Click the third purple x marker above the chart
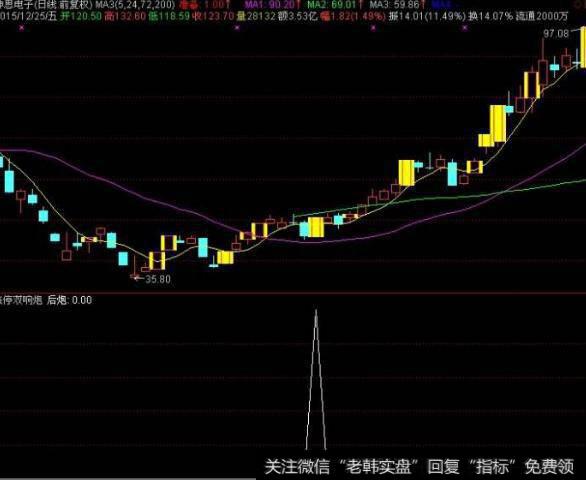The image size is (586, 480). (x=373, y=28)
